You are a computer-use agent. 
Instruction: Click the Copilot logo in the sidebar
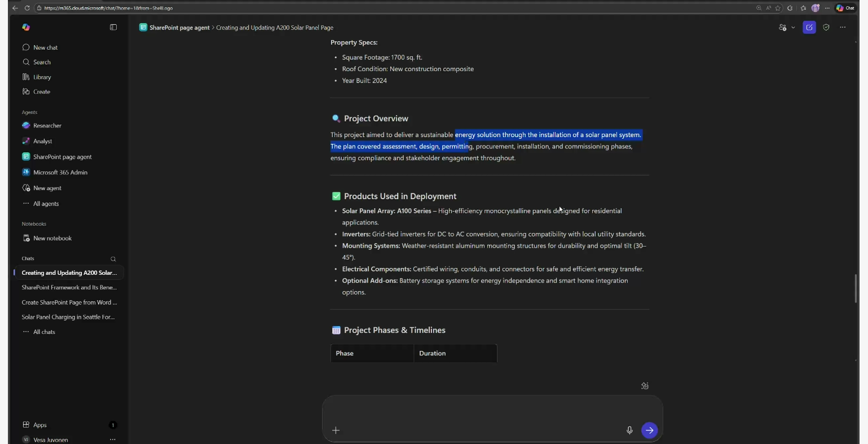(x=26, y=27)
